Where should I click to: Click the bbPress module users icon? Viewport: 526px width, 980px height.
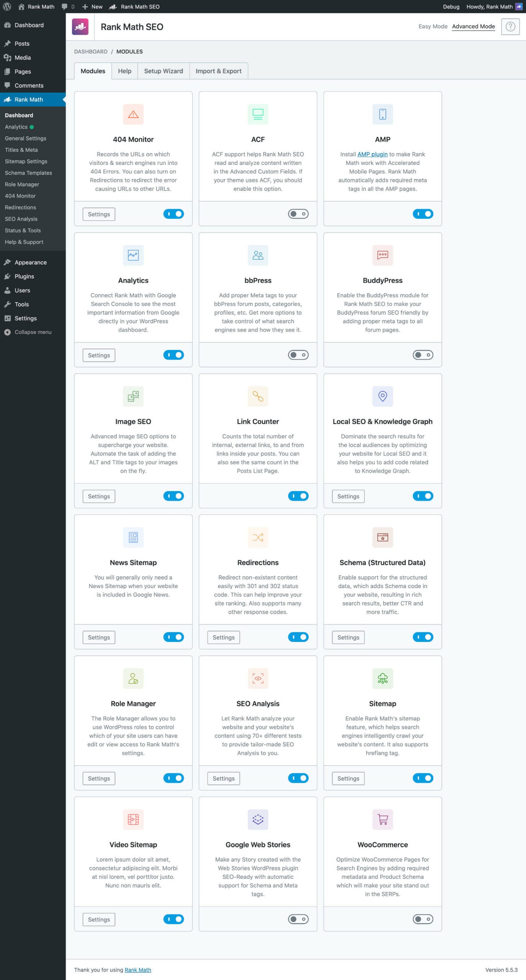[258, 255]
